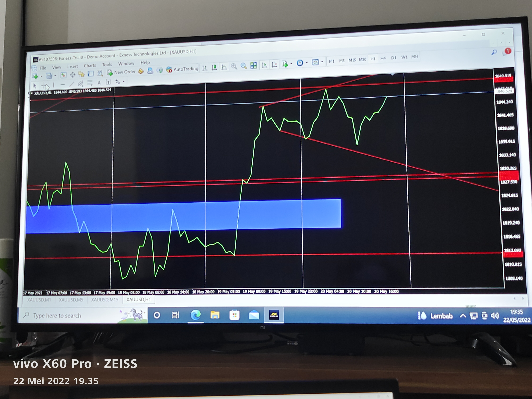This screenshot has width=532, height=399.
Task: Choose the Draw text label tool
Action: 109,82
